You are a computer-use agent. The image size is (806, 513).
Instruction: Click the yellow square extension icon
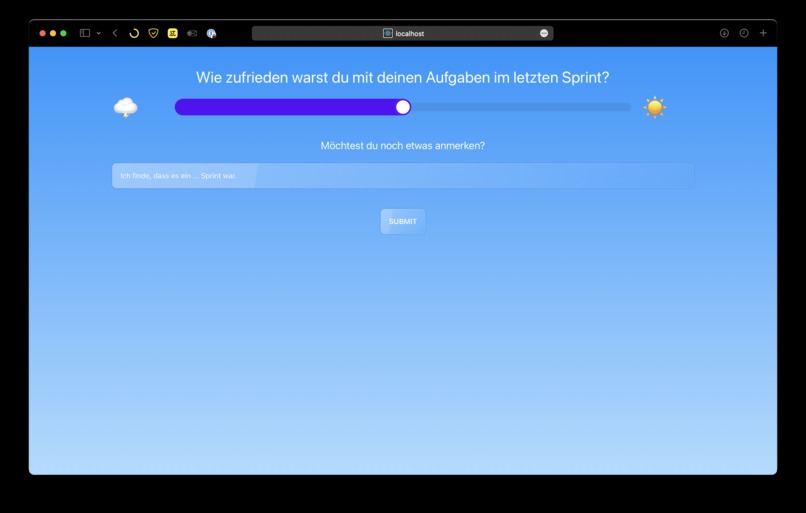coord(173,33)
